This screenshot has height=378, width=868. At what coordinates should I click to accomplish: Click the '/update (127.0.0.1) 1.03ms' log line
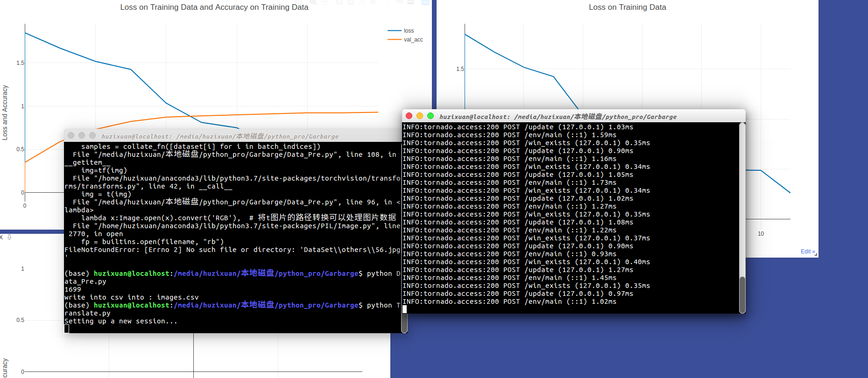click(x=518, y=127)
